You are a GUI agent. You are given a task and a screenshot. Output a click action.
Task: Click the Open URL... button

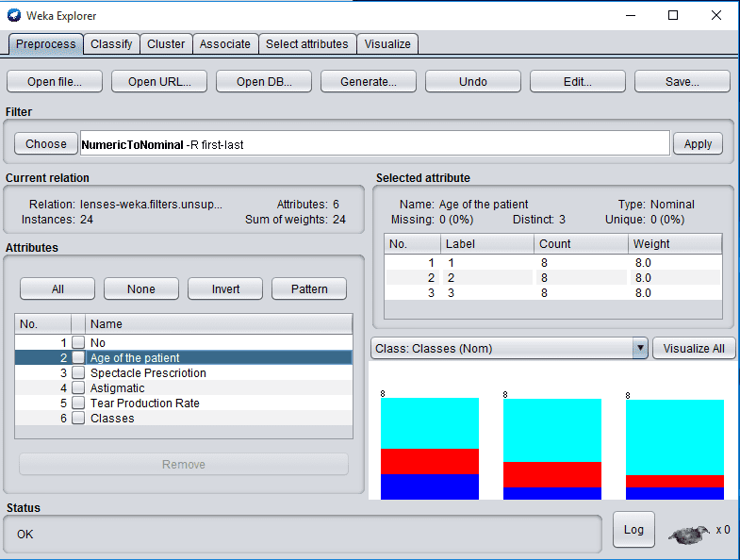click(x=159, y=82)
